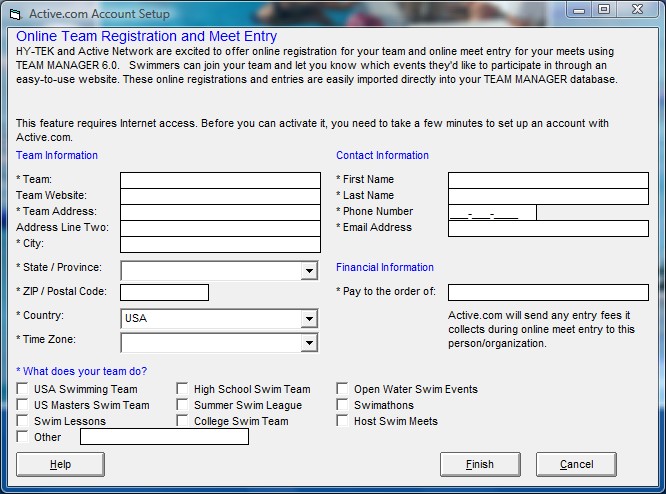Click the Team Website input field
Screen dimensions: 666x494
220,196
